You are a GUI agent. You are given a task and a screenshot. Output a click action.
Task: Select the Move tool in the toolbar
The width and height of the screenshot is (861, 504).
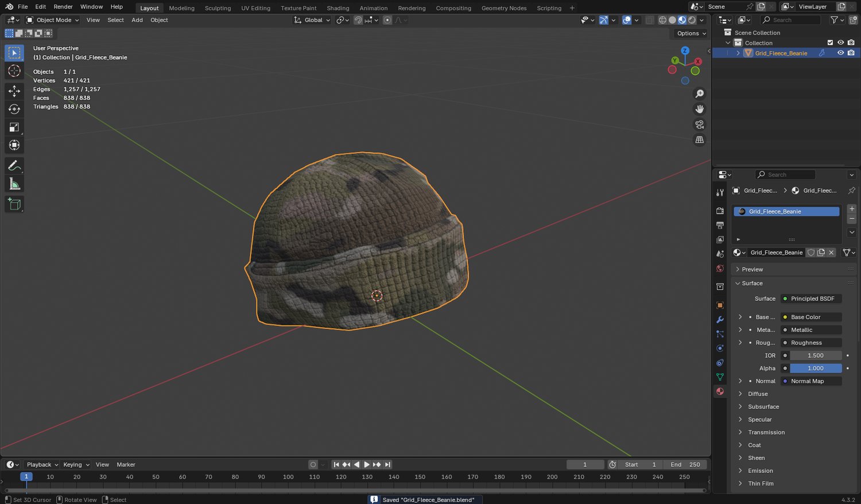14,91
